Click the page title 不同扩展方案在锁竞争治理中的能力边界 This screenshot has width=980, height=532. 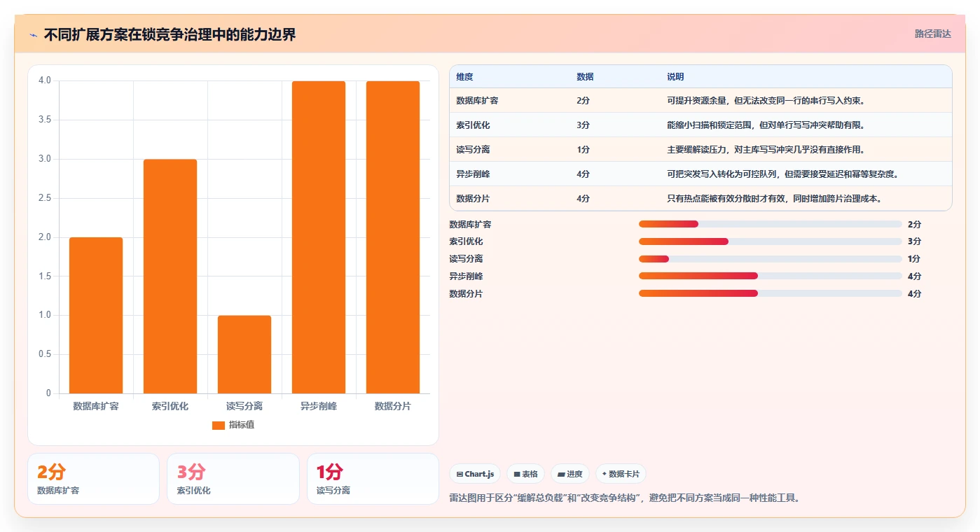170,34
